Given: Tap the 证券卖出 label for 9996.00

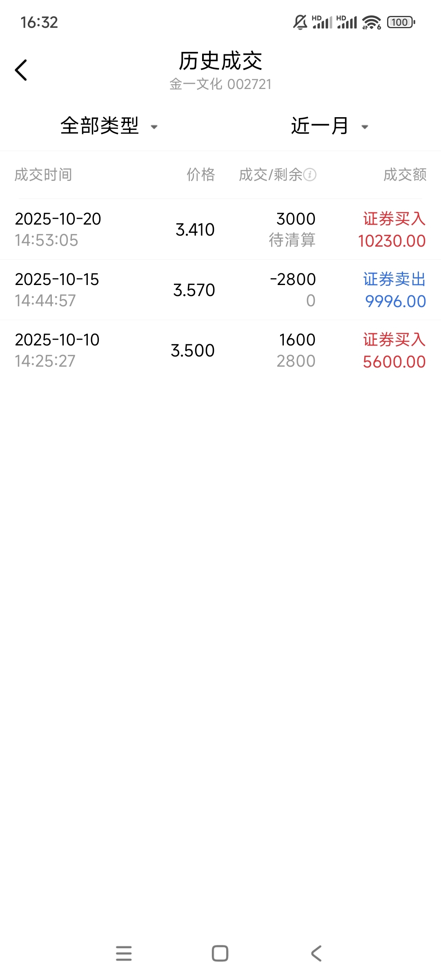Looking at the screenshot, I should click(x=394, y=280).
